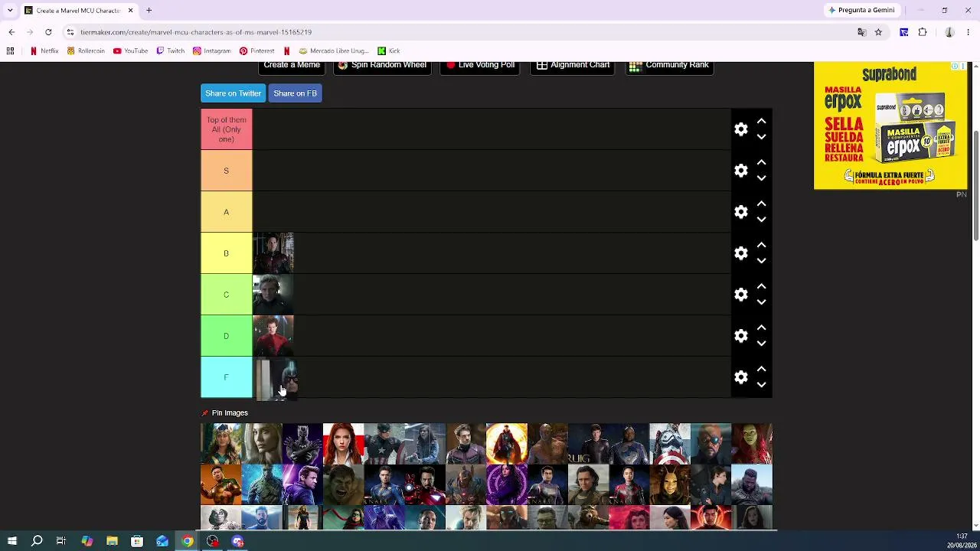This screenshot has height=551, width=980.
Task: Bookmark this page with the star icon
Action: point(878,32)
